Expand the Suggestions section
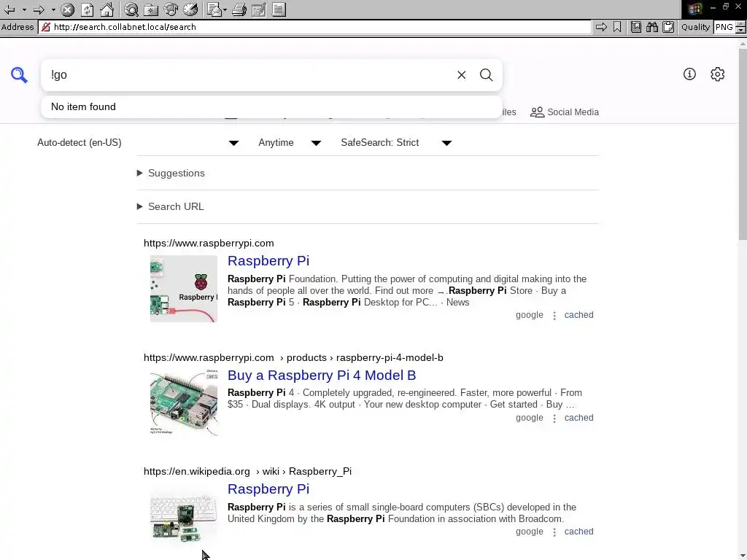Image resolution: width=747 pixels, height=560 pixels. (171, 173)
